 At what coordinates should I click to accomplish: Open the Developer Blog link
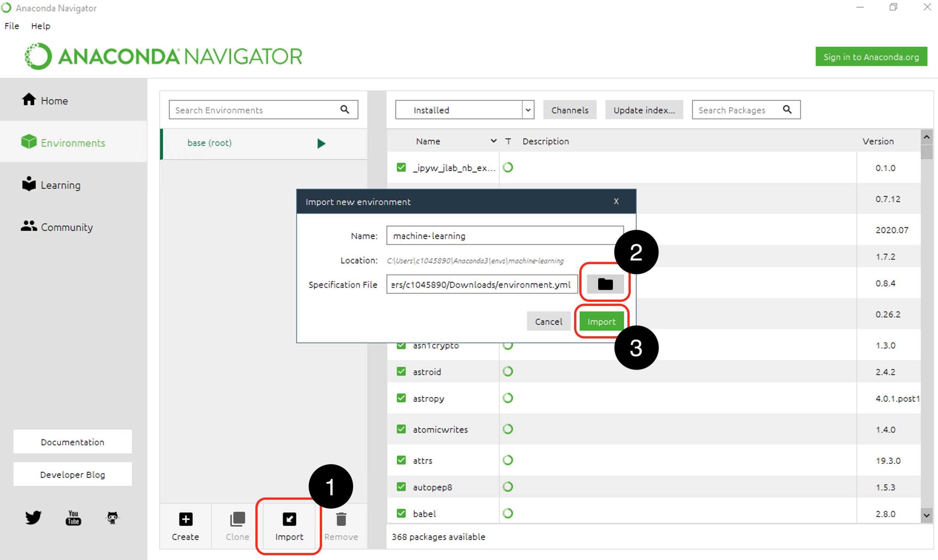(73, 474)
